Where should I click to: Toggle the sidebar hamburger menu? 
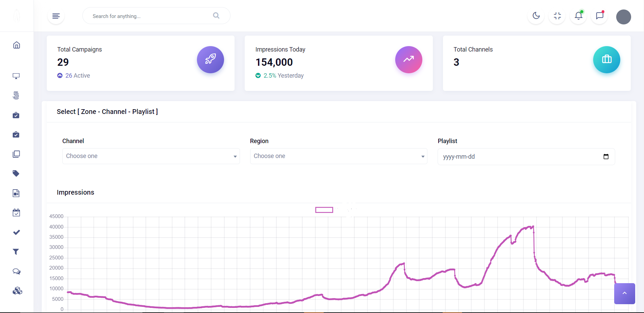pyautogui.click(x=56, y=16)
